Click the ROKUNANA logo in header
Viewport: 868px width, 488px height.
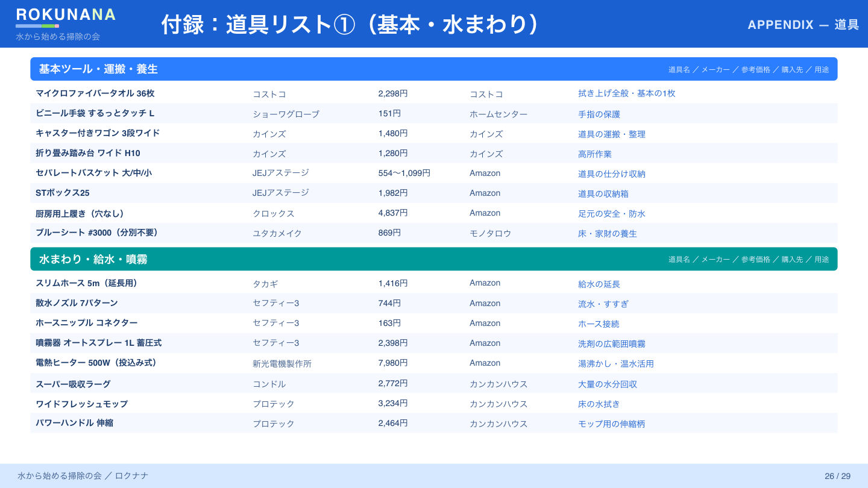(66, 15)
